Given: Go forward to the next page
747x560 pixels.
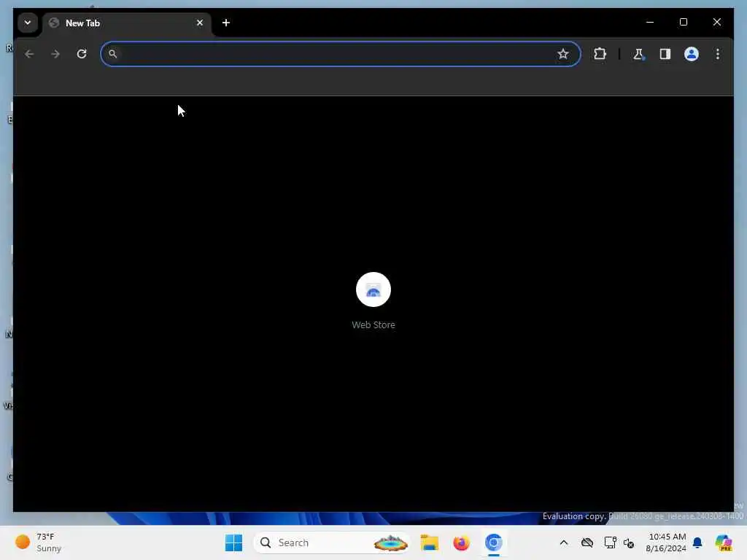Looking at the screenshot, I should (55, 54).
